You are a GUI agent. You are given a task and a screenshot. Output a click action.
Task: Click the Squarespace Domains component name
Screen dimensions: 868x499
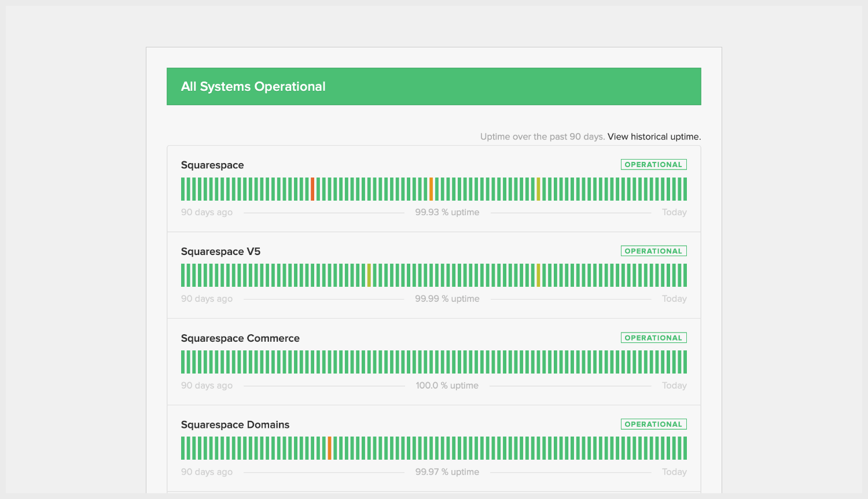(235, 425)
